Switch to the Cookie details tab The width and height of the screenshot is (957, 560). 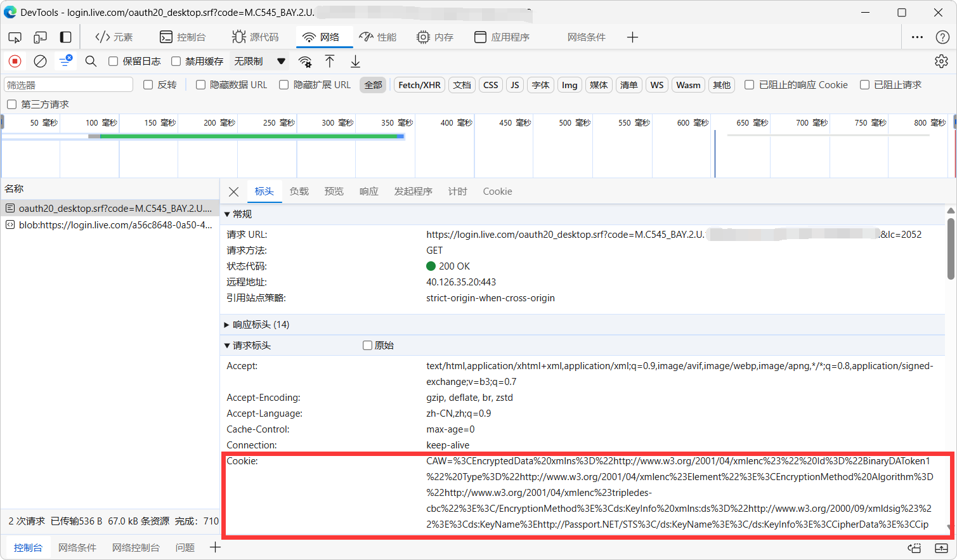pos(497,192)
